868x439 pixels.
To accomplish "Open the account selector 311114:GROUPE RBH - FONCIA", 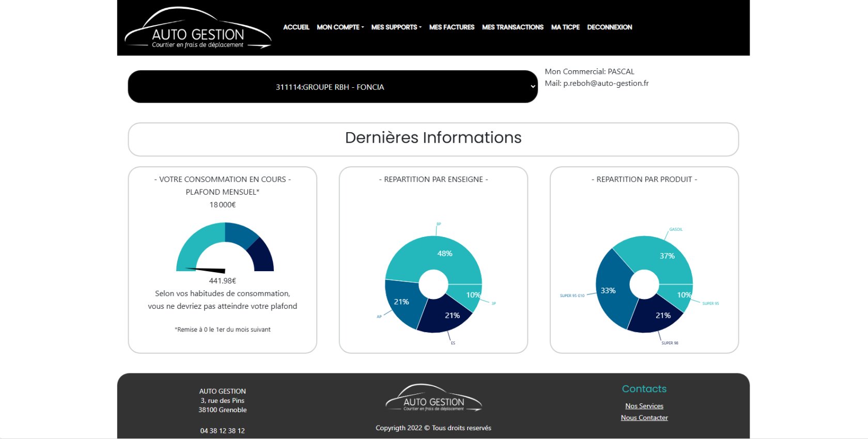I will pyautogui.click(x=333, y=87).
